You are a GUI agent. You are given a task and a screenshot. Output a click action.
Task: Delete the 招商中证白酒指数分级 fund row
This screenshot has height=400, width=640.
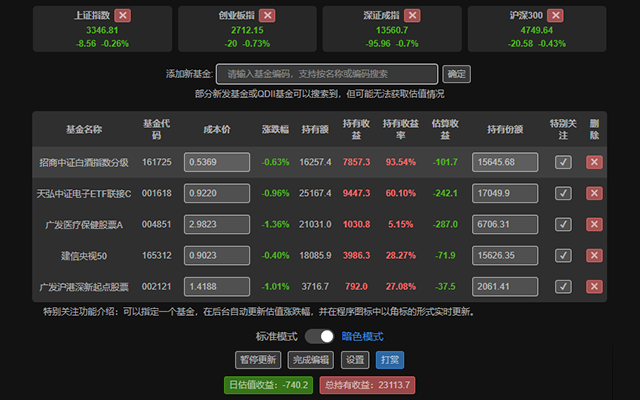coord(594,162)
